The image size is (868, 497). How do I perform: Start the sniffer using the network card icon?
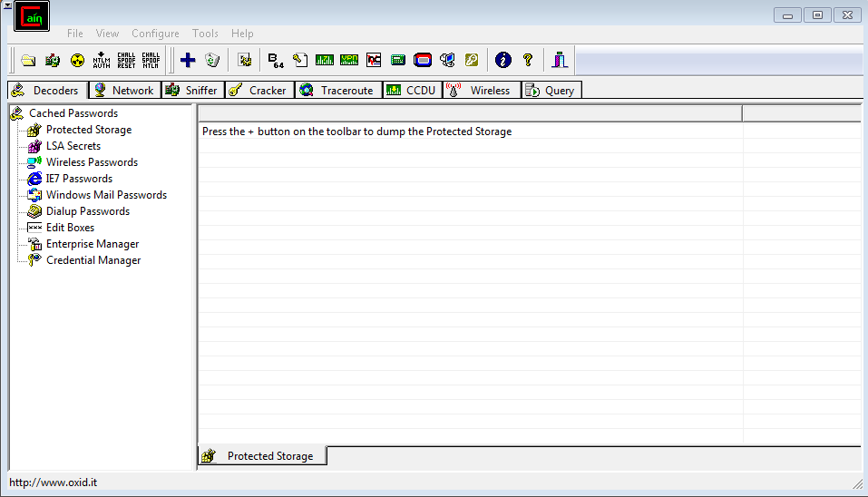tap(53, 60)
